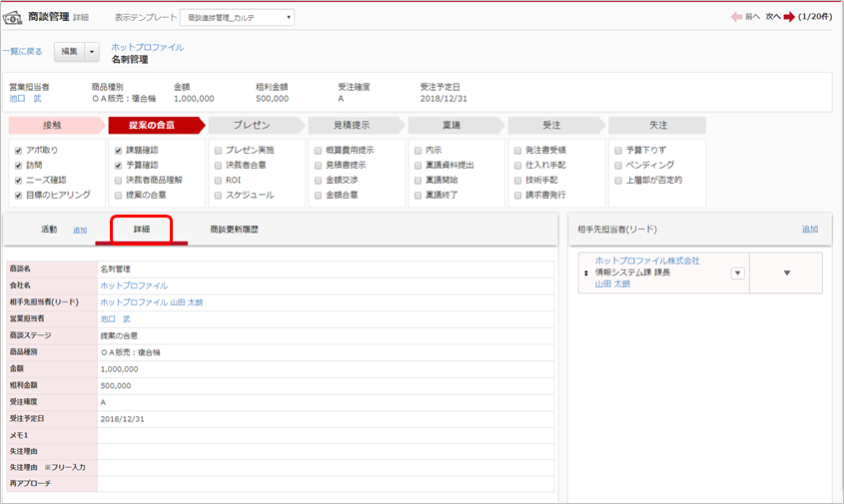Open the 表示テンプレート dropdown
This screenshot has width=844, height=504.
coord(237,17)
